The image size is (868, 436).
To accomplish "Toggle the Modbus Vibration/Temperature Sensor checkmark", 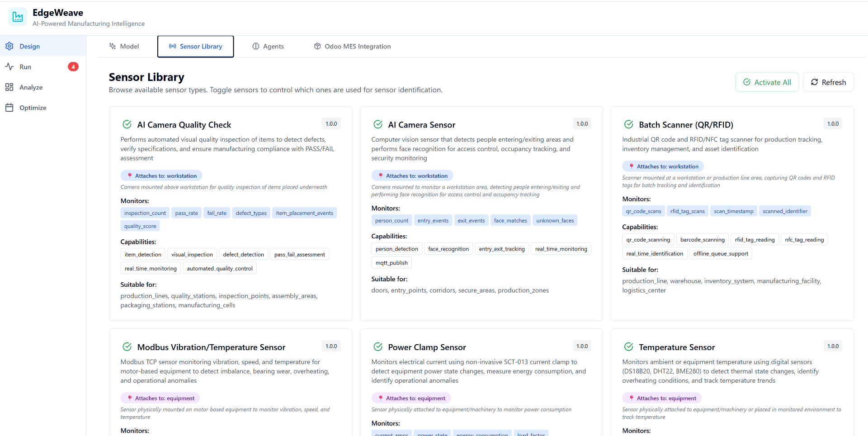I will pyautogui.click(x=127, y=347).
